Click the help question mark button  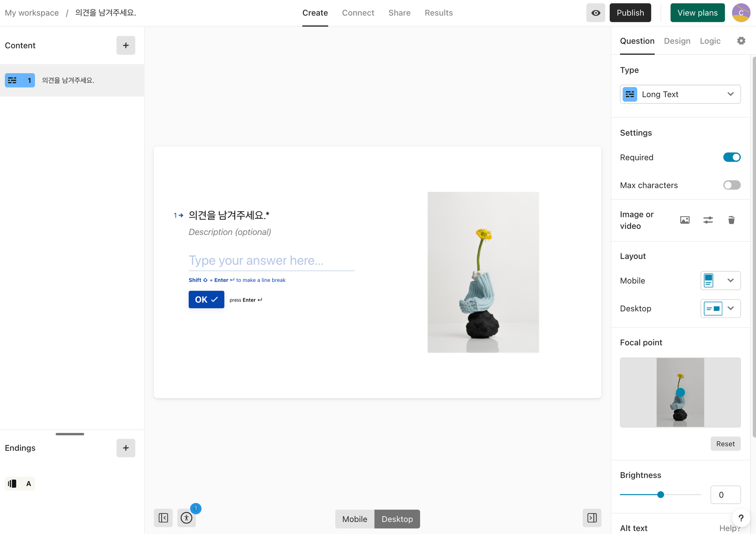[741, 518]
